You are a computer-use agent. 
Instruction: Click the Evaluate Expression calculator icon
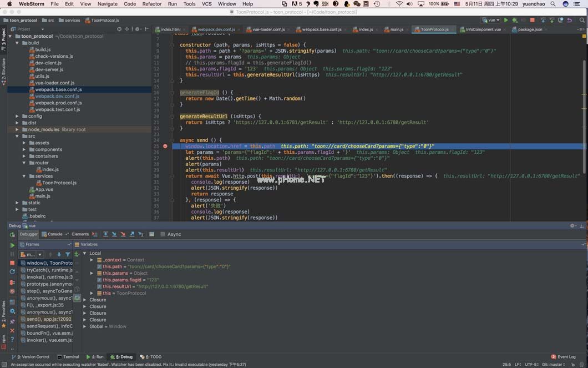tap(151, 234)
